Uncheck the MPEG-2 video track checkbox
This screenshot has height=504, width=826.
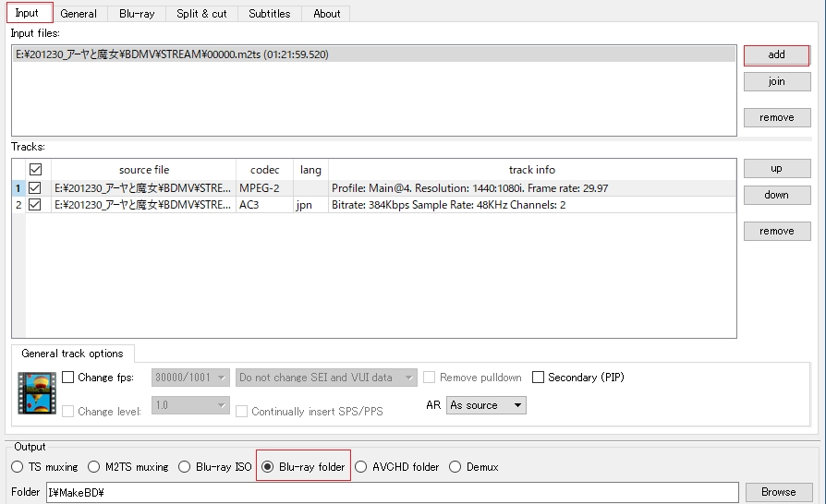tap(36, 188)
